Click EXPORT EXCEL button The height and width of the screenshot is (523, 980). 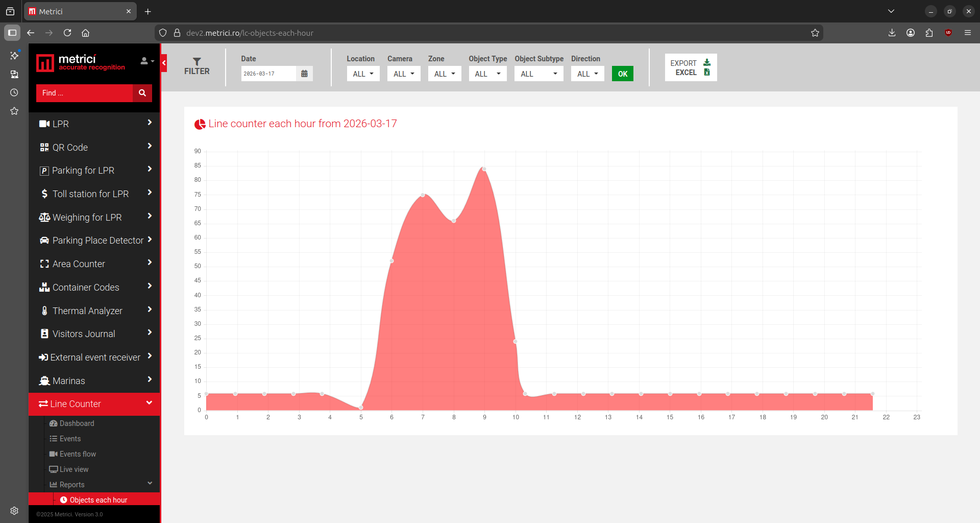(x=691, y=67)
